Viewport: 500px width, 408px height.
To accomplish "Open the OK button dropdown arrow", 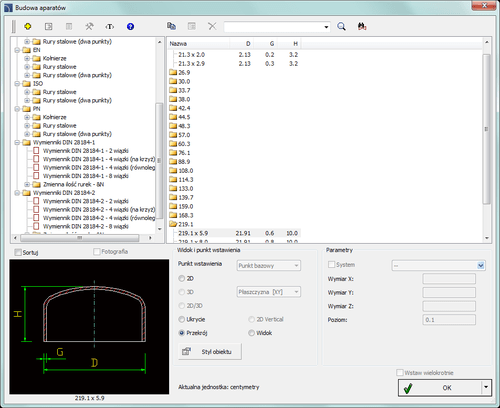I will [x=486, y=387].
